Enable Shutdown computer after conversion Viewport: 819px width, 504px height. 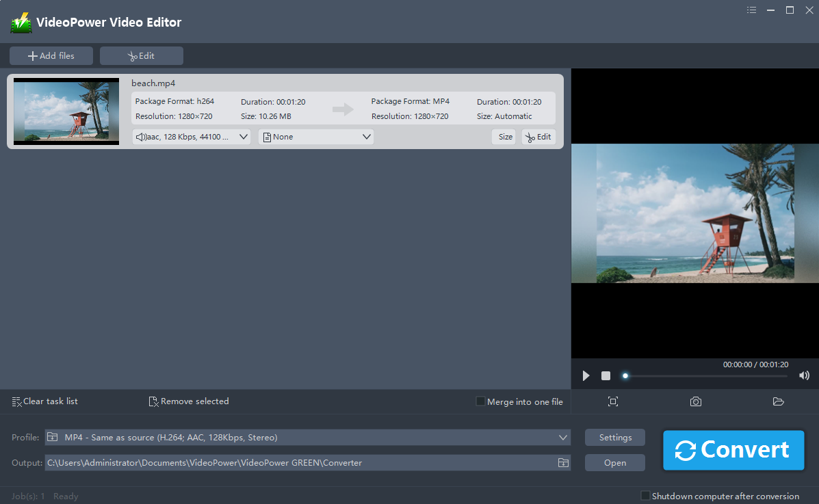(x=645, y=496)
